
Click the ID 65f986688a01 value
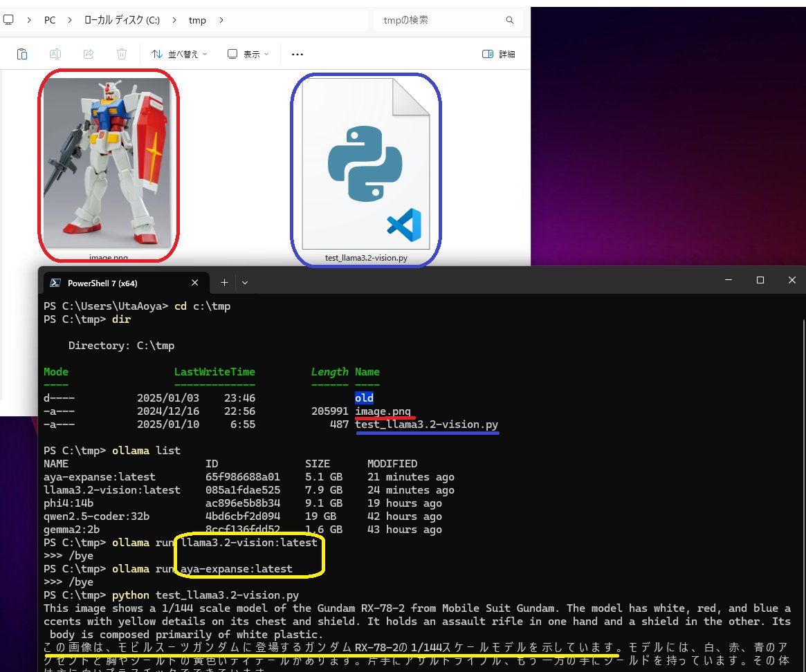[x=243, y=477]
